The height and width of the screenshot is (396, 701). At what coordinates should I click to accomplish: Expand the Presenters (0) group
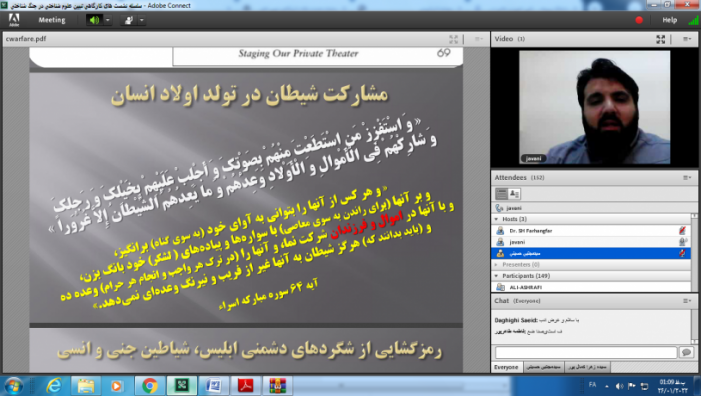496,265
